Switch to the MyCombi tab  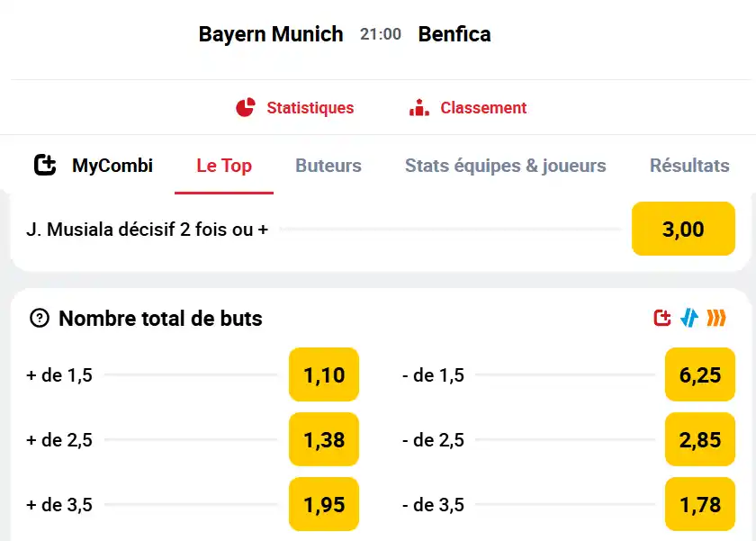pyautogui.click(x=93, y=166)
